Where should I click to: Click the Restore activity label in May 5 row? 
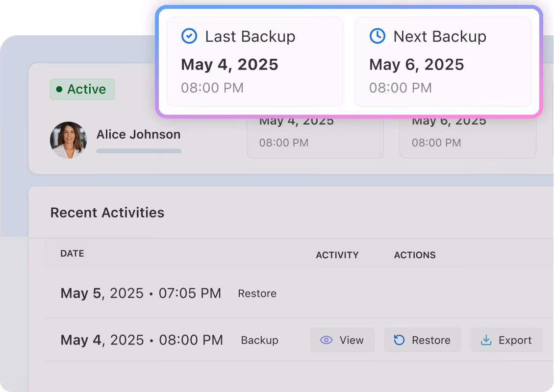tap(257, 294)
